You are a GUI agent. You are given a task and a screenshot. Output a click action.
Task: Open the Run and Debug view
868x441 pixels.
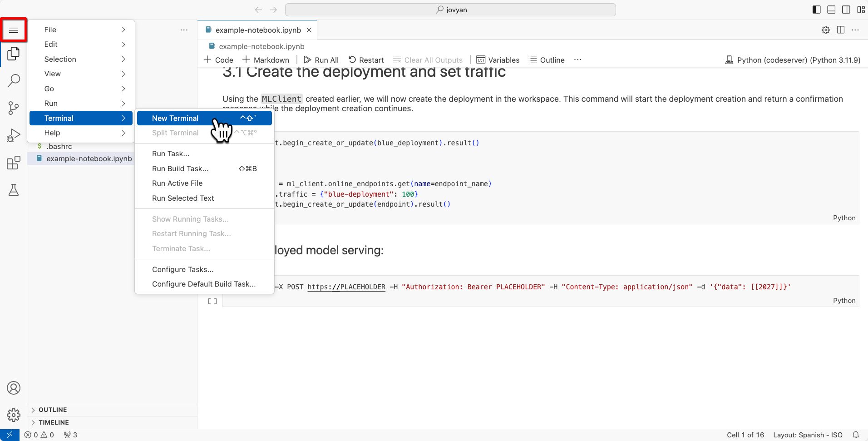coord(14,135)
